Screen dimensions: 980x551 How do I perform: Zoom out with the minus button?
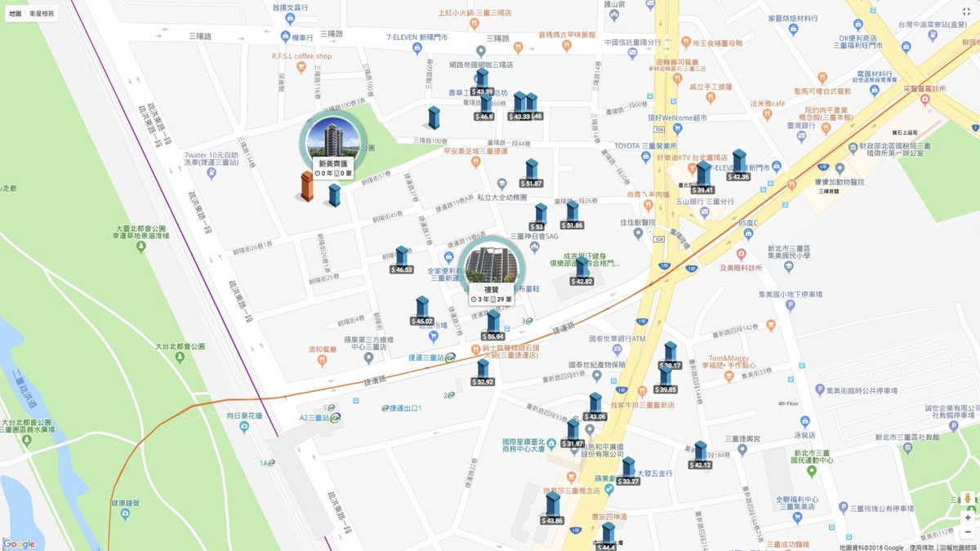pyautogui.click(x=968, y=531)
